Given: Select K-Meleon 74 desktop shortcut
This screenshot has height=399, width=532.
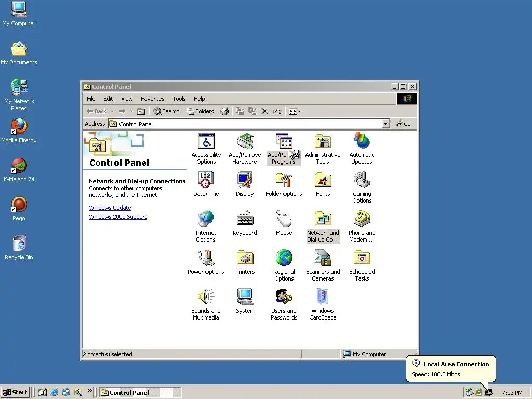Looking at the screenshot, I should pos(19,170).
